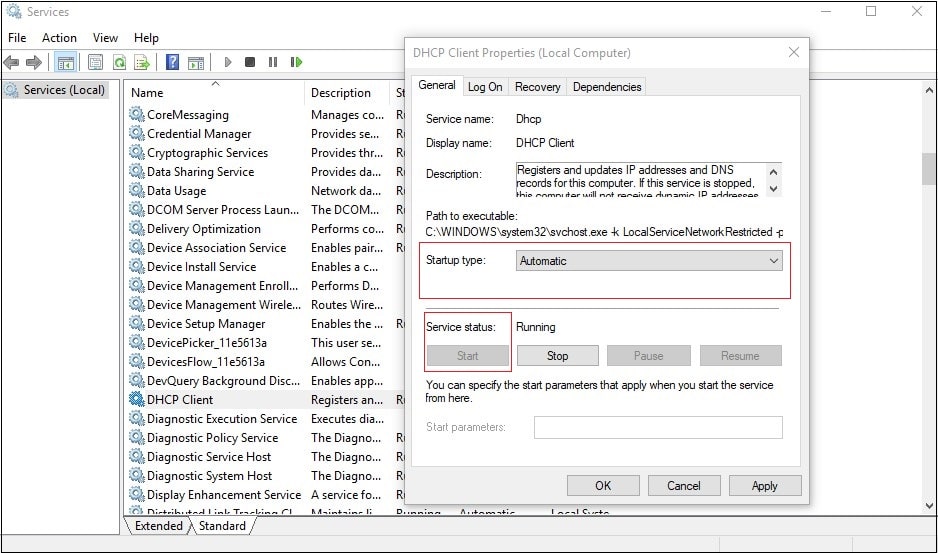The height and width of the screenshot is (553, 938).
Task: Switch to the Dependencies tab
Action: point(607,87)
